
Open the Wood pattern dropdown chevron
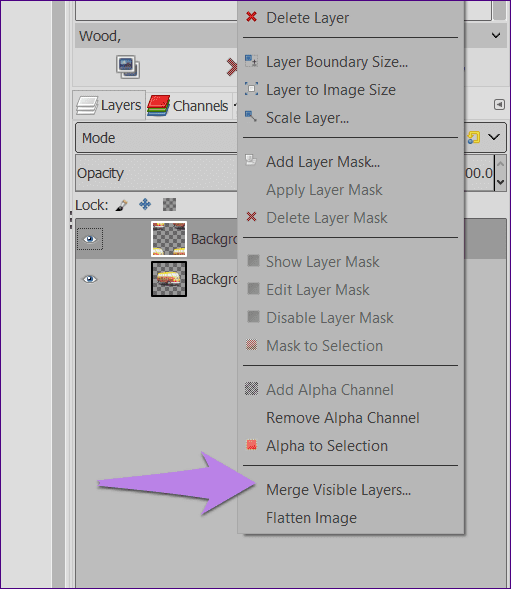click(496, 36)
